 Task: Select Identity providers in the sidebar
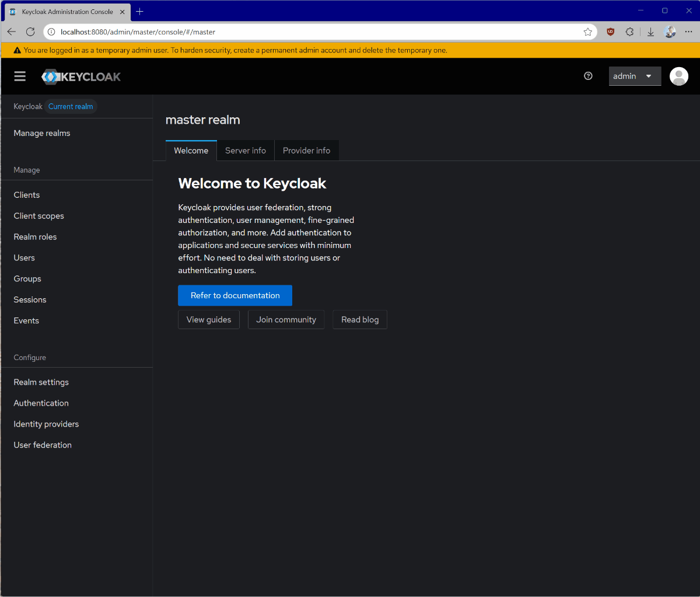(x=46, y=424)
